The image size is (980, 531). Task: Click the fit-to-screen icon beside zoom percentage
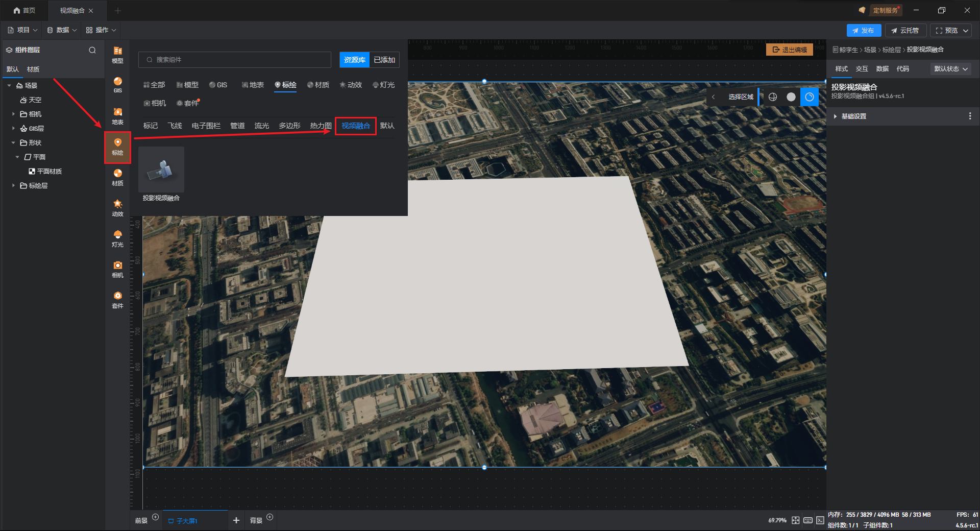point(795,520)
